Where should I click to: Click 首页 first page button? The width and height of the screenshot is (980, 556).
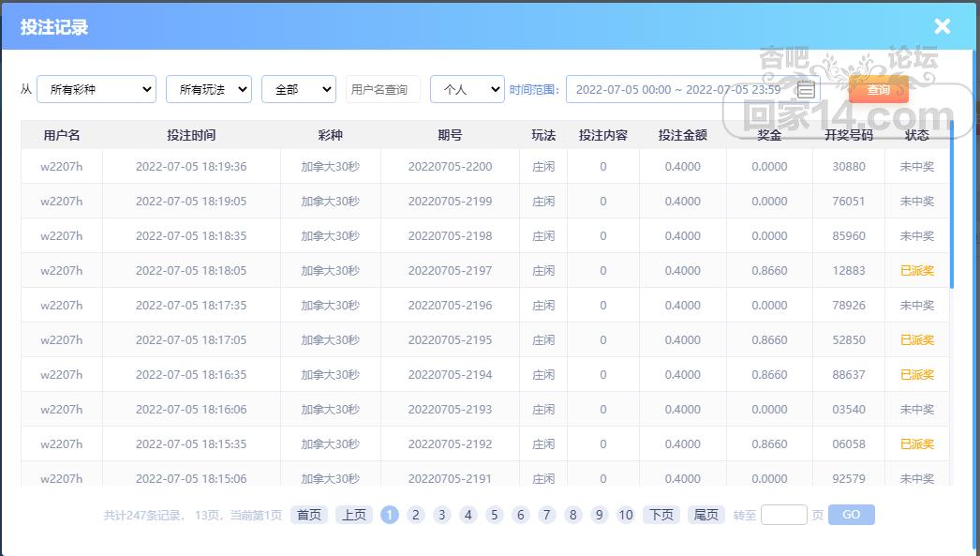309,515
